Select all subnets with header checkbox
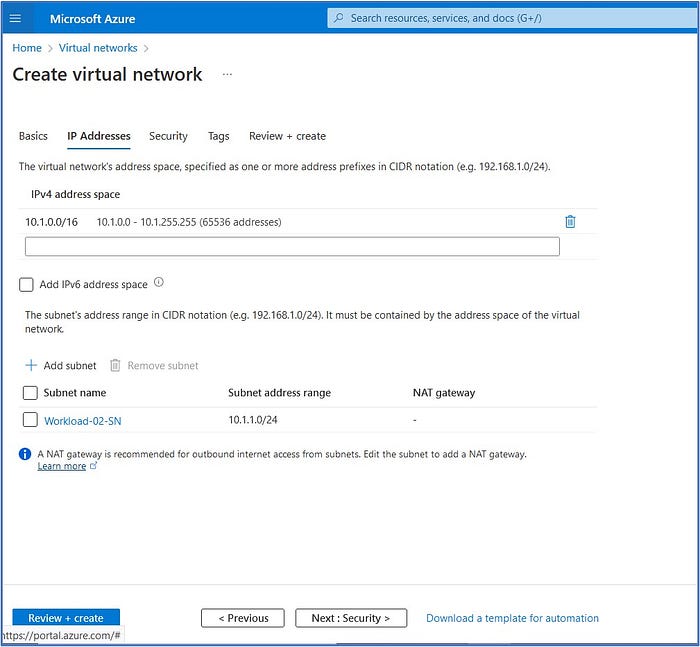Screen dimensions: 700x647 (30, 393)
